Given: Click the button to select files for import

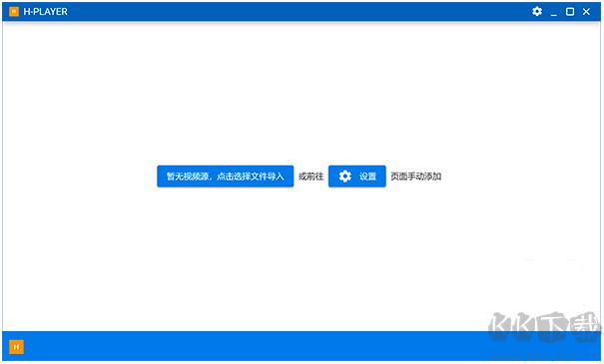Looking at the screenshot, I should (226, 177).
